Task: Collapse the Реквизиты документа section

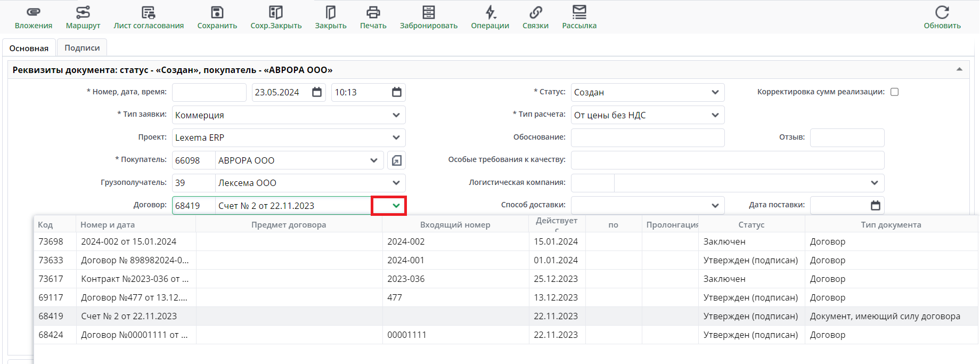Action: [959, 70]
